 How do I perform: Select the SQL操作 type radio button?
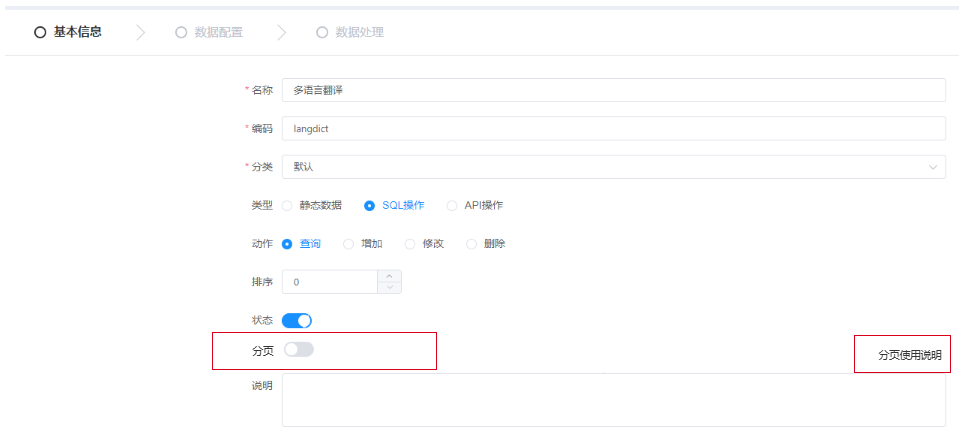[369, 206]
